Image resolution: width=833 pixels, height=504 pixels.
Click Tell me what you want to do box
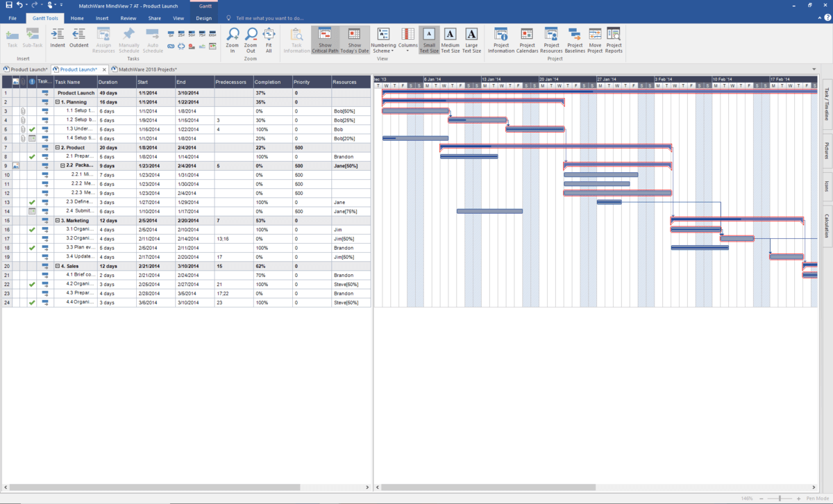[269, 18]
